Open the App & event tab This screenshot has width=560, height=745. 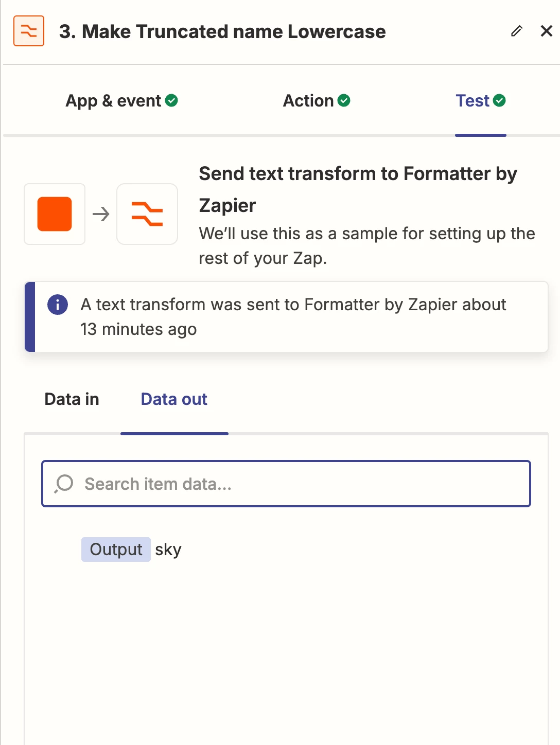point(113,101)
